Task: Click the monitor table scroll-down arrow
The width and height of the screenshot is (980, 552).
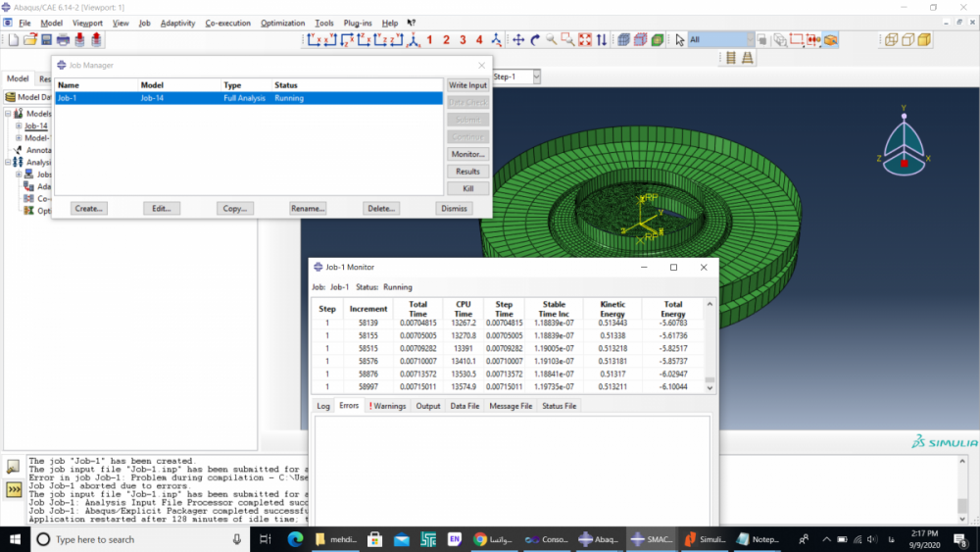Action: (x=710, y=388)
